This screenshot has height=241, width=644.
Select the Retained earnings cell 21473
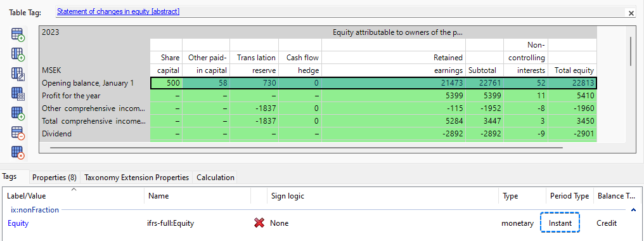(x=394, y=83)
